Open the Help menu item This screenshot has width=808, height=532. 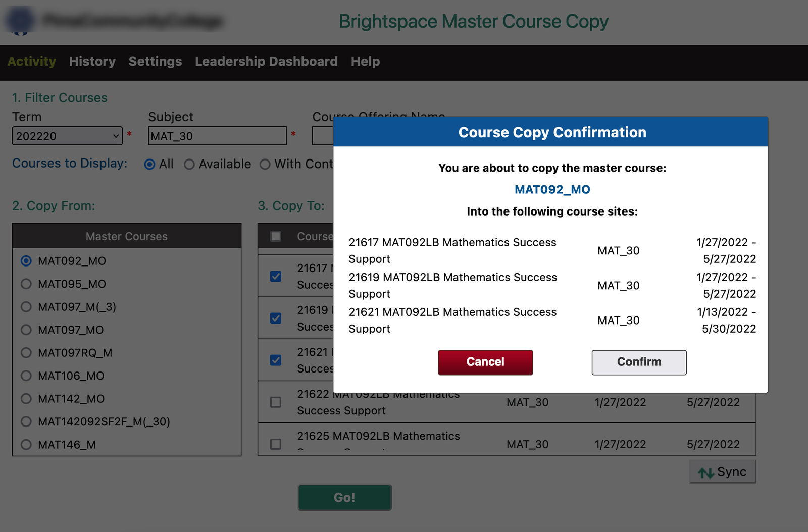[365, 62]
